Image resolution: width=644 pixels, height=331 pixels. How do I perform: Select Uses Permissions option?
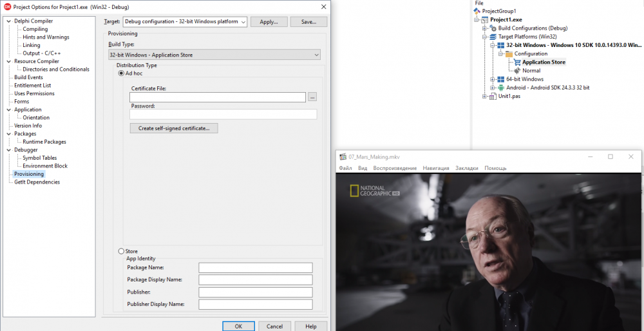point(34,93)
